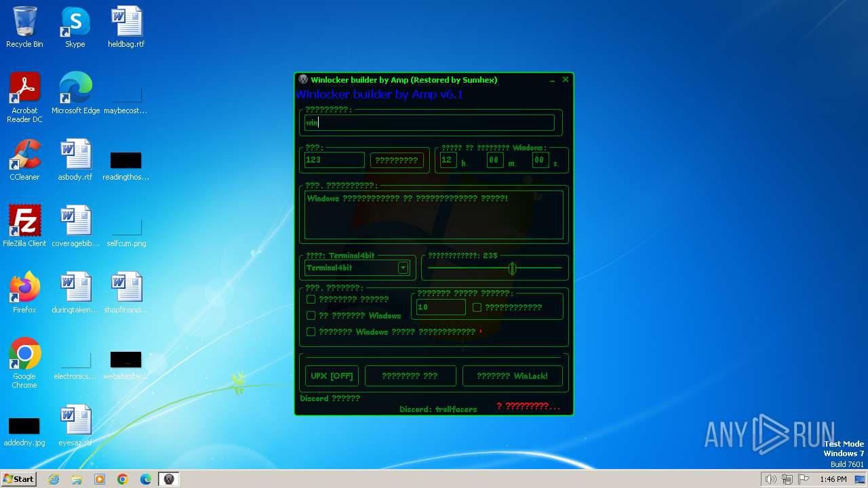Click the Winlocker builder taskbar button

tap(169, 479)
